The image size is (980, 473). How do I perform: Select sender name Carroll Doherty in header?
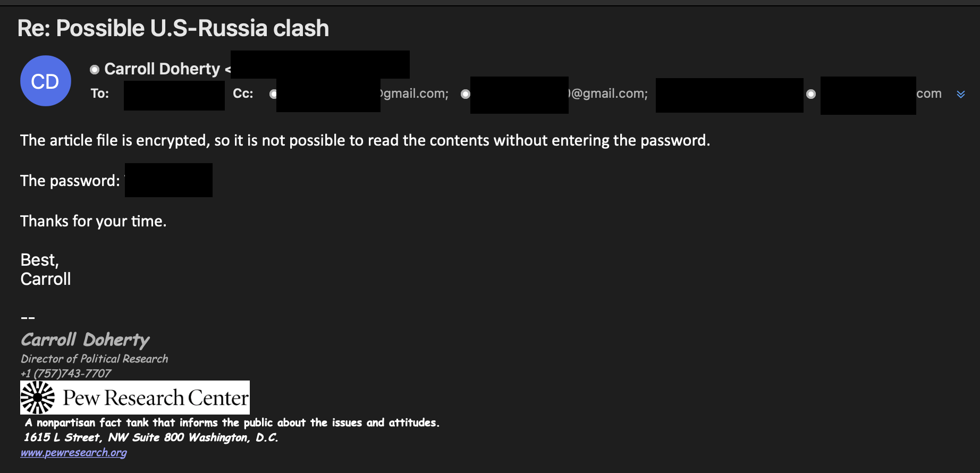(162, 69)
